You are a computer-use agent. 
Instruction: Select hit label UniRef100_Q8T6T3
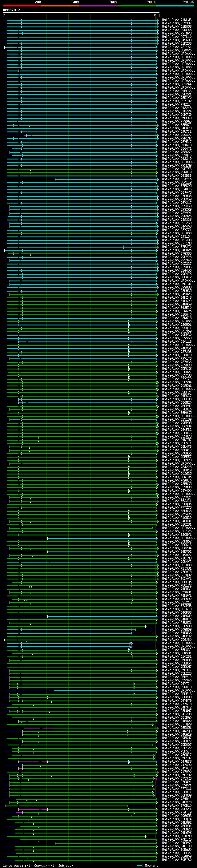coord(177,609)
